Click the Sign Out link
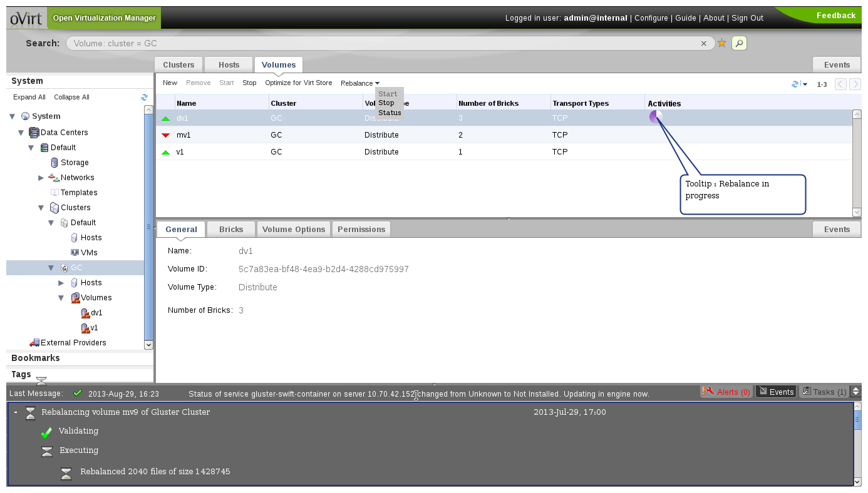Viewport: 868px width, 493px height. click(747, 18)
